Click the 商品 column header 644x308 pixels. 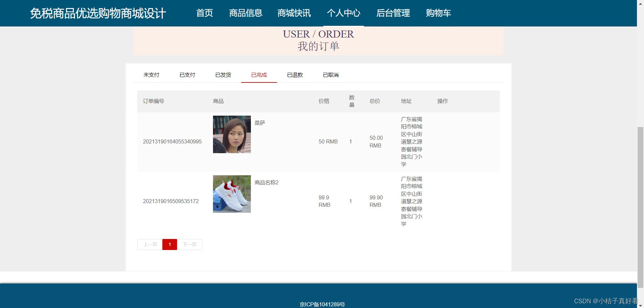(x=218, y=101)
